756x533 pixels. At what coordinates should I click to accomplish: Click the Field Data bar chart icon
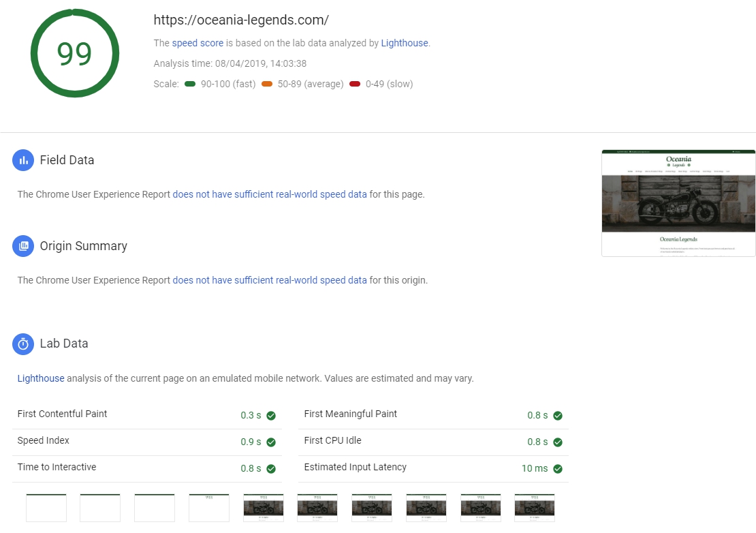click(23, 160)
